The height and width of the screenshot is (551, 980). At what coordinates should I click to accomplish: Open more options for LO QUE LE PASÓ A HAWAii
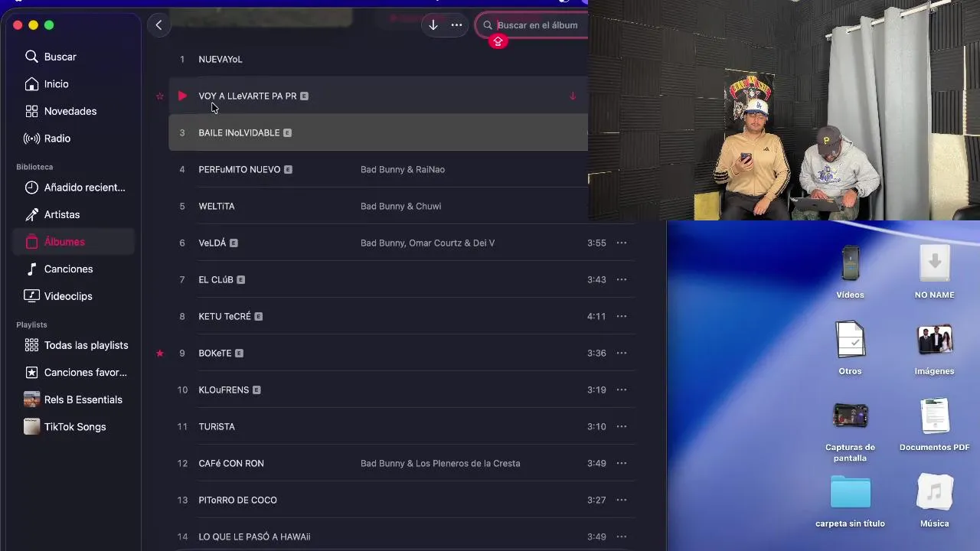(x=622, y=536)
